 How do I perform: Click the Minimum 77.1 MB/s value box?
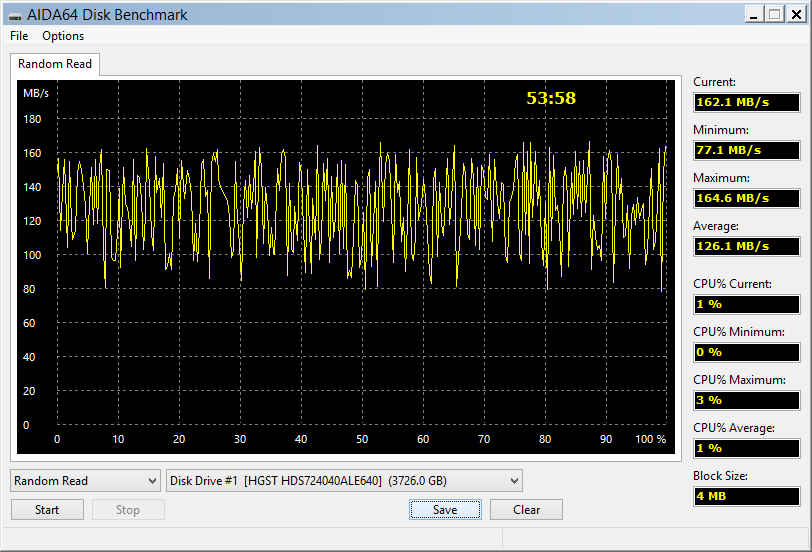click(x=747, y=150)
